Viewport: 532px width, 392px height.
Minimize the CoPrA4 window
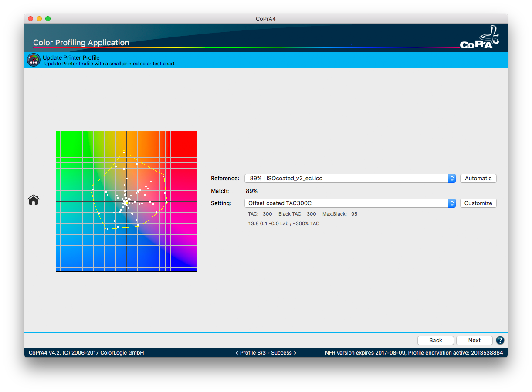coord(39,19)
